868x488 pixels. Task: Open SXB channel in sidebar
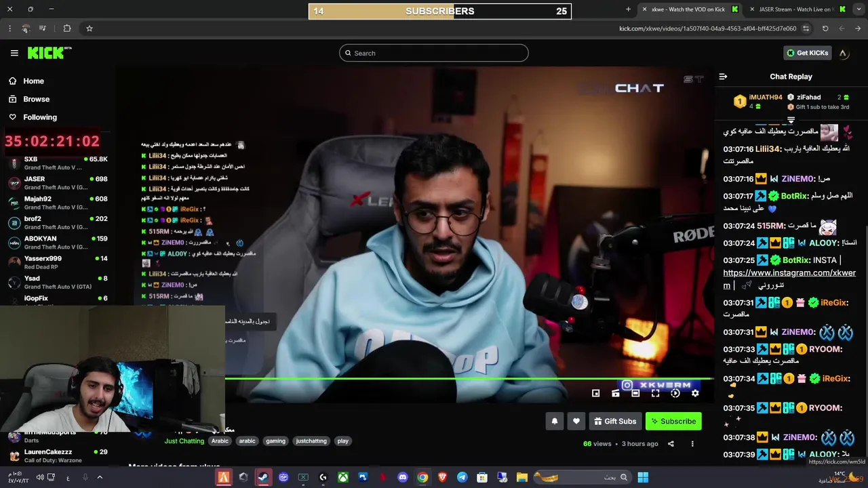58,163
